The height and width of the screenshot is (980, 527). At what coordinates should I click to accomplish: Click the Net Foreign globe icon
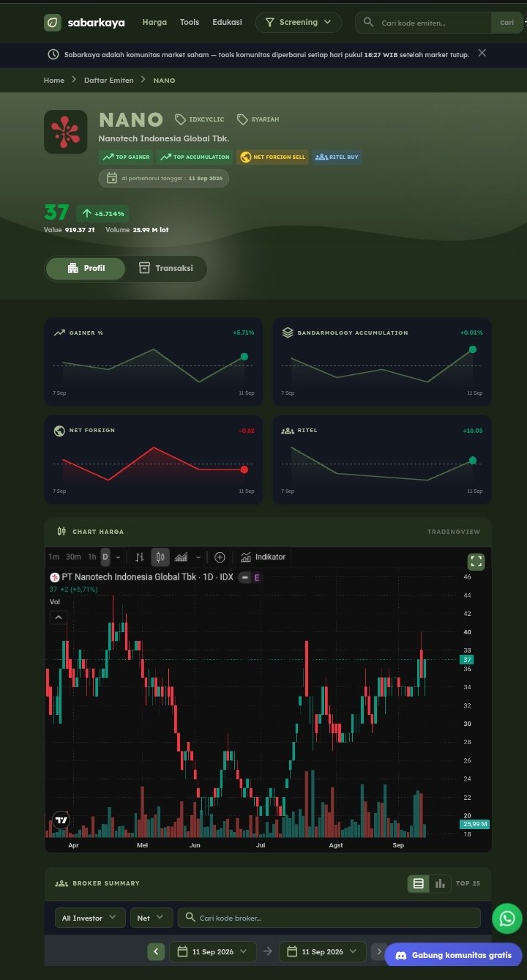[x=59, y=431]
